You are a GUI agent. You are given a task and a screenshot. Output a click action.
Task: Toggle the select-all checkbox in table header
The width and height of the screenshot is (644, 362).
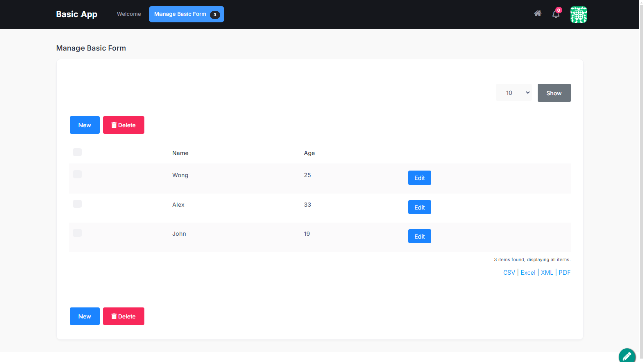tap(77, 152)
